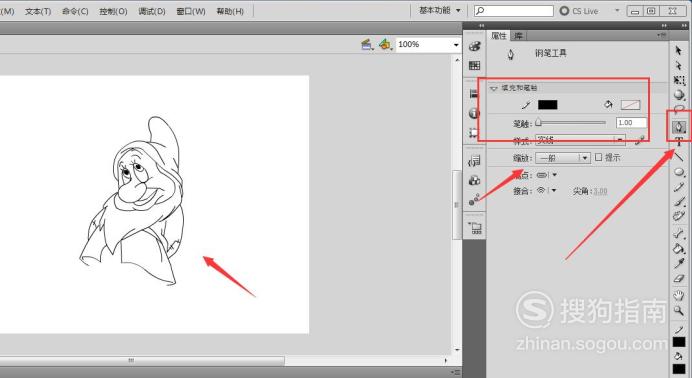Open the tools panel fill color swatch
Viewport: 692px width, 378px height.
[x=679, y=369]
